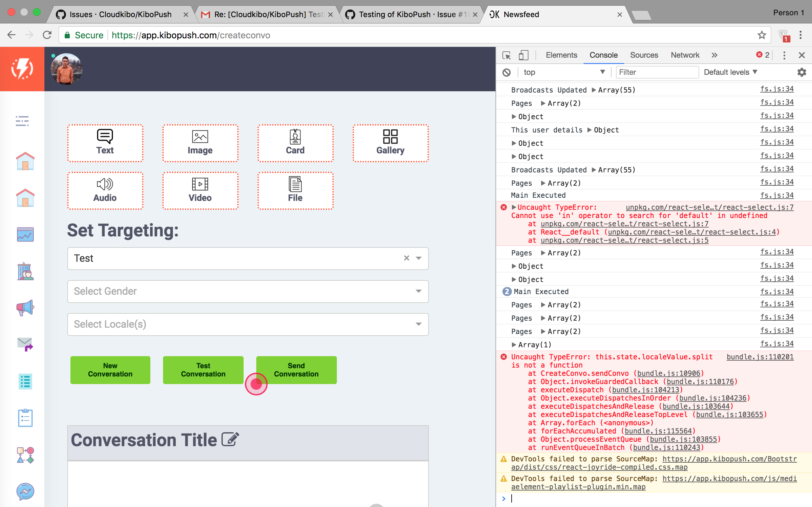Toggle the device toolbar in DevTools

[523, 55]
